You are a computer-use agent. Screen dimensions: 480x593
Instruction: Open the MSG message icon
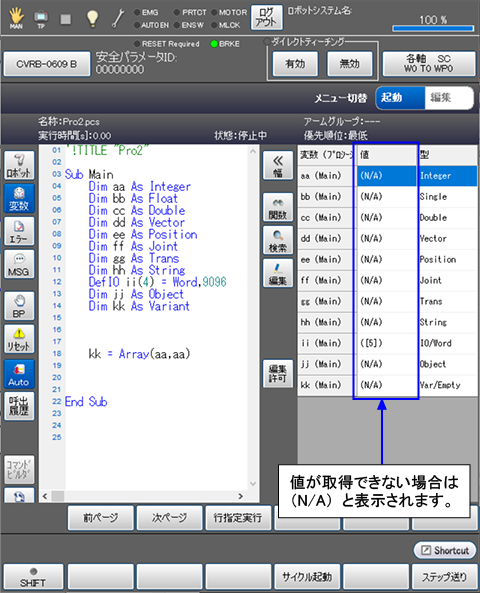[x=19, y=264]
